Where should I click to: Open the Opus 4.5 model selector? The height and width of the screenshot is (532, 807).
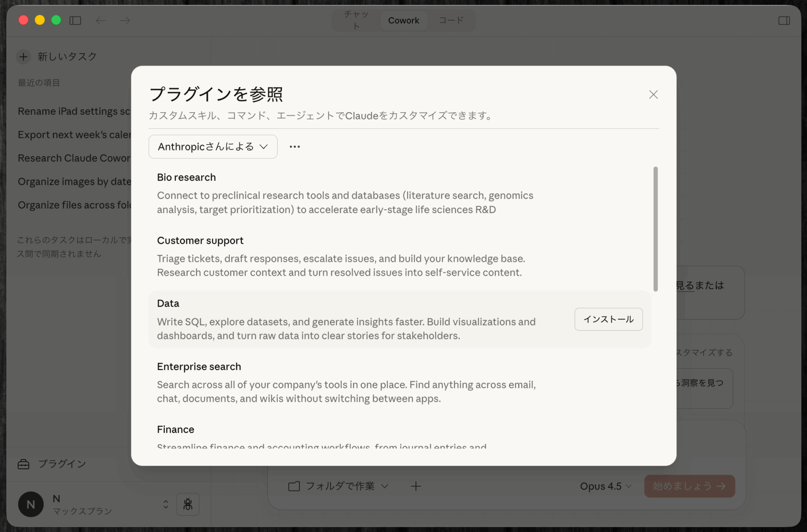(x=605, y=486)
